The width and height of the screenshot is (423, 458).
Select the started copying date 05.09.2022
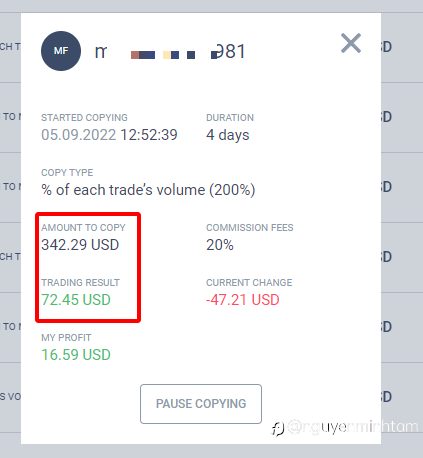coord(78,135)
